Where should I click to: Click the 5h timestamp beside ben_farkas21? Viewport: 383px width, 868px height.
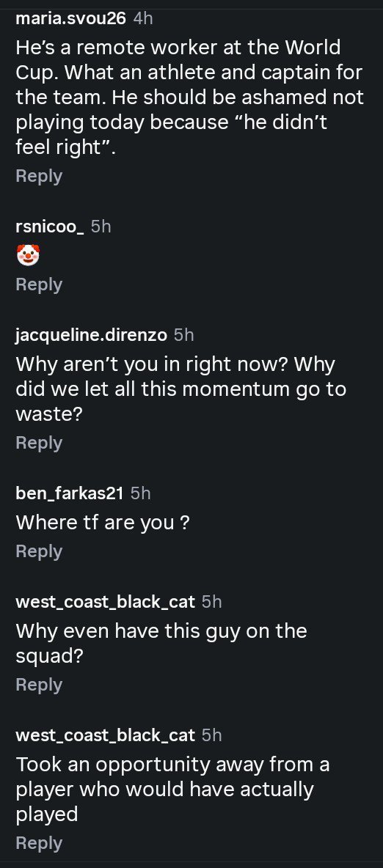[x=141, y=493]
